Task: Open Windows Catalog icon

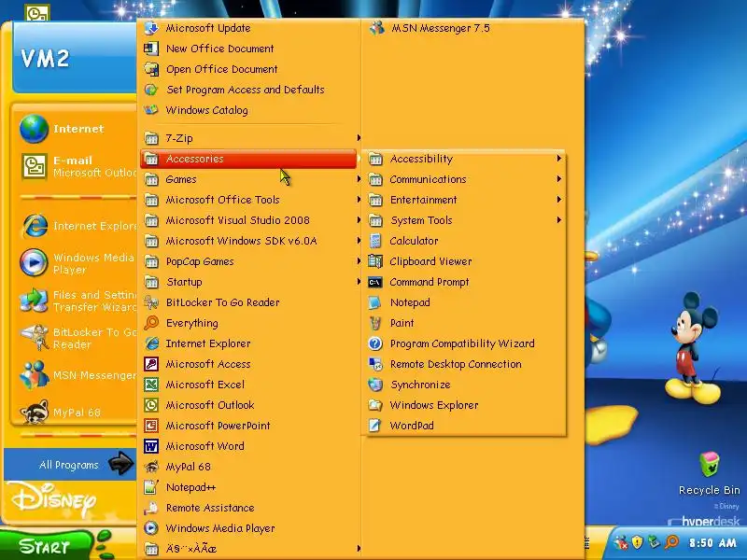Action: tap(151, 110)
